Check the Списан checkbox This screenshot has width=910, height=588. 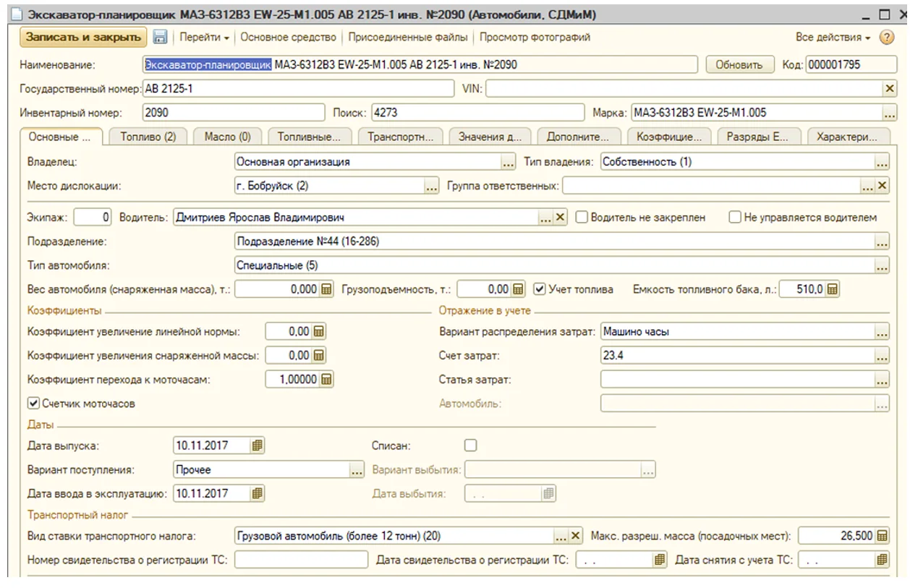tap(471, 446)
